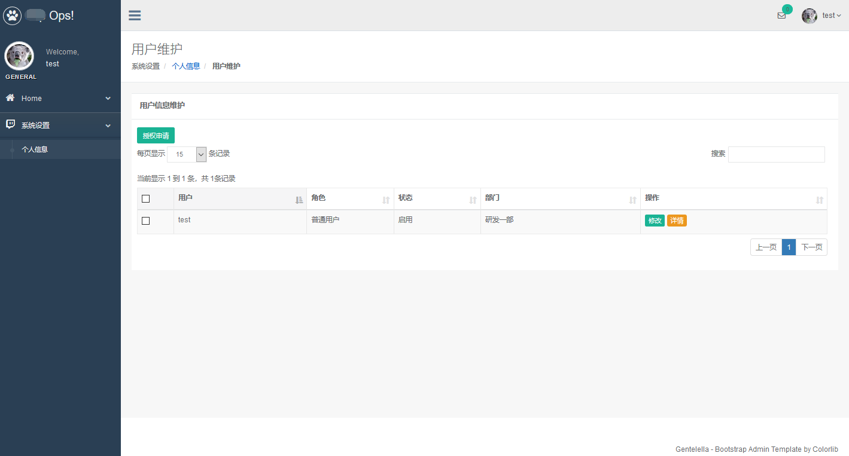This screenshot has width=849, height=456.
Task: Click the 系统设置 sidebar icon
Action: 10,125
